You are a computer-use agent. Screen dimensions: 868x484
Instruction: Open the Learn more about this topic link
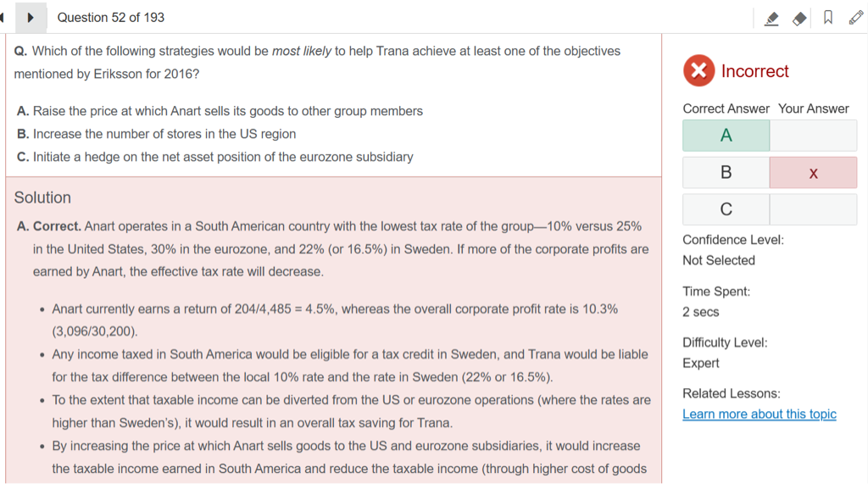point(759,414)
